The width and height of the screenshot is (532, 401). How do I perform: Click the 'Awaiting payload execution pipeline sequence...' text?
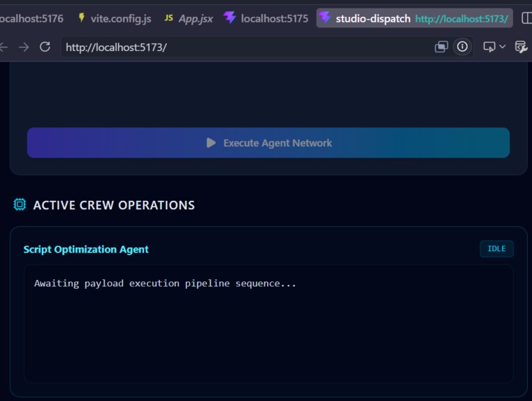[x=165, y=283]
